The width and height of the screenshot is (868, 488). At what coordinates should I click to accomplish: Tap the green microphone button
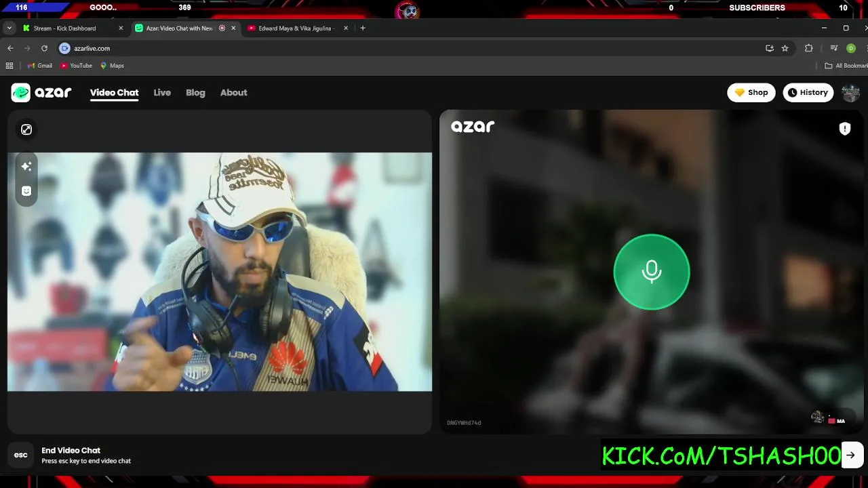(652, 272)
